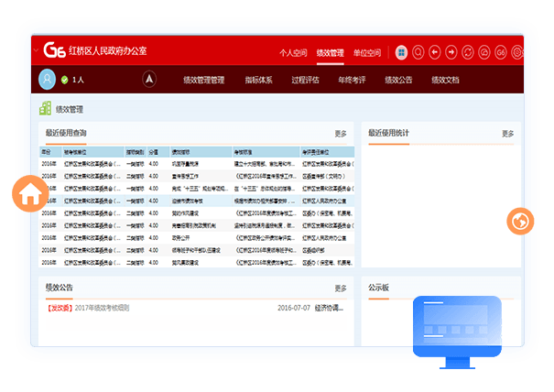Open the 绩效公告 menu in the dark bar
Viewport: 554px width, 392px height.
398,80
